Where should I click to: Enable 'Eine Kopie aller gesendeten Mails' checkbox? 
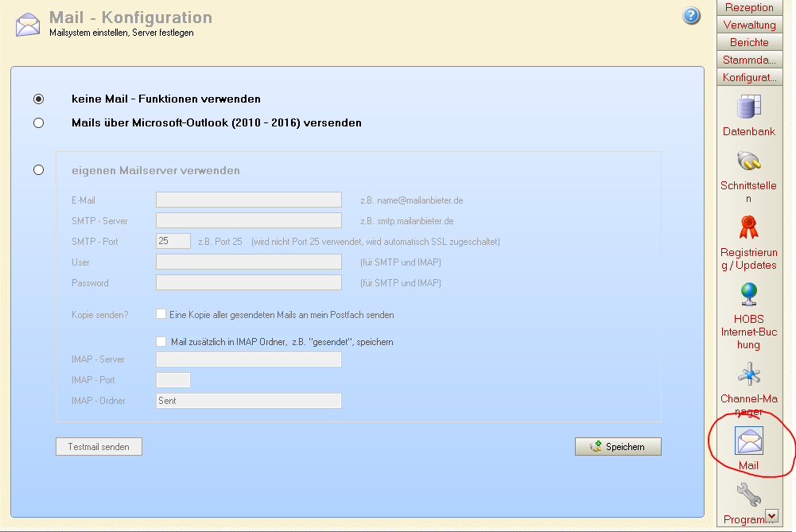click(x=161, y=315)
